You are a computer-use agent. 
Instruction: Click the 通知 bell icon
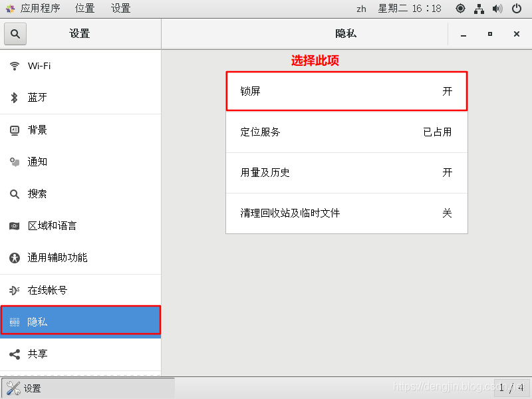tap(14, 162)
